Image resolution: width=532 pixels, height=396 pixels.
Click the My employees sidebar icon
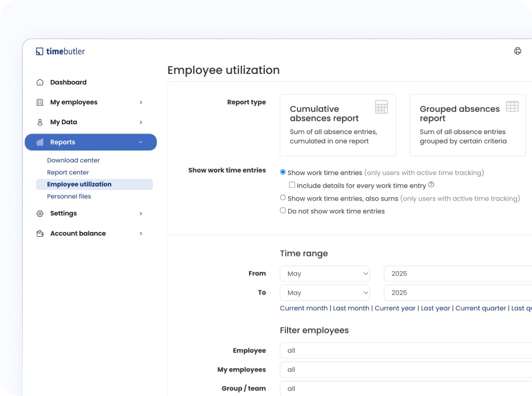(40, 102)
